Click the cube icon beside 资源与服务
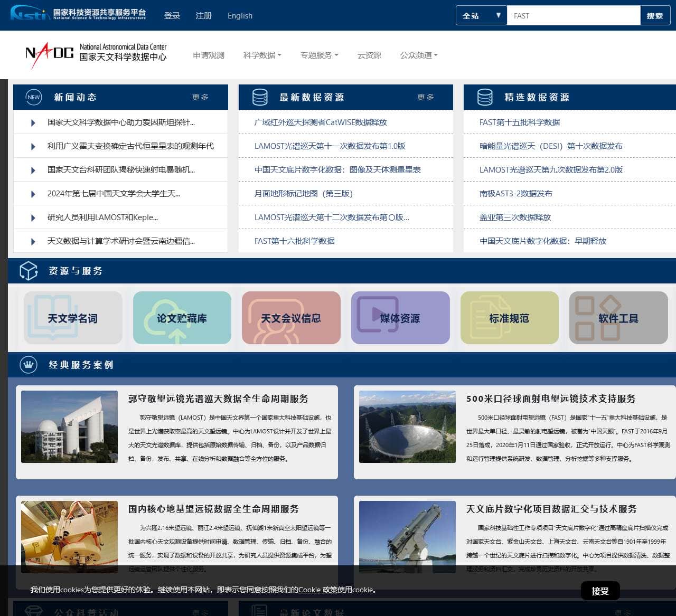The image size is (676, 616). coord(29,271)
